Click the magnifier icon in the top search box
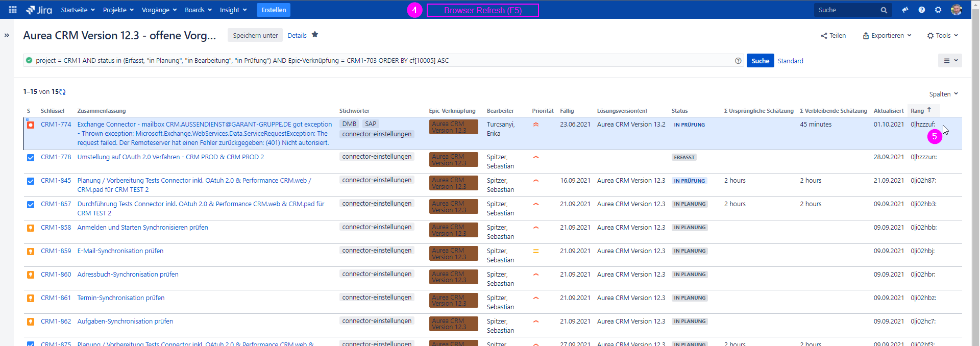 [884, 10]
